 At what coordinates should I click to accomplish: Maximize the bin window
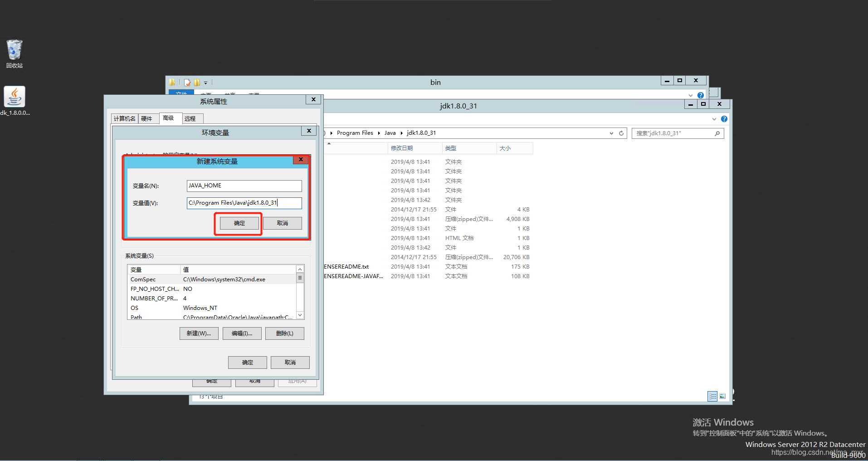pos(679,81)
